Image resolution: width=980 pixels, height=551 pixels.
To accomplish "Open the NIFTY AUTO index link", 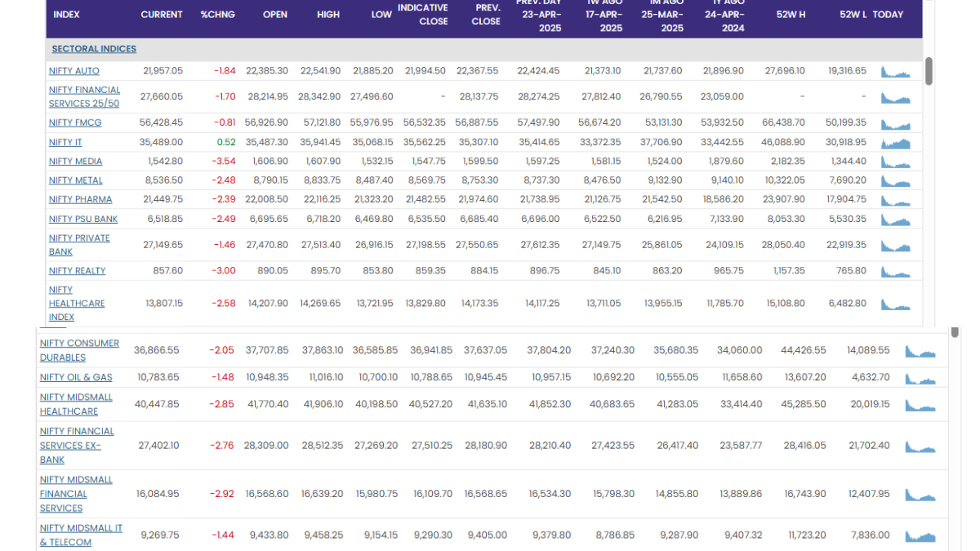I will coord(74,71).
